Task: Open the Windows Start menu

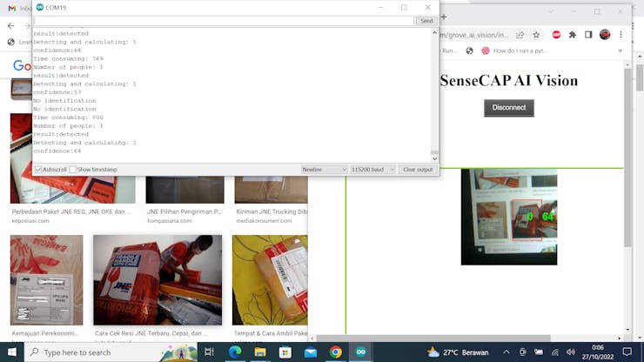Action: click(12, 352)
